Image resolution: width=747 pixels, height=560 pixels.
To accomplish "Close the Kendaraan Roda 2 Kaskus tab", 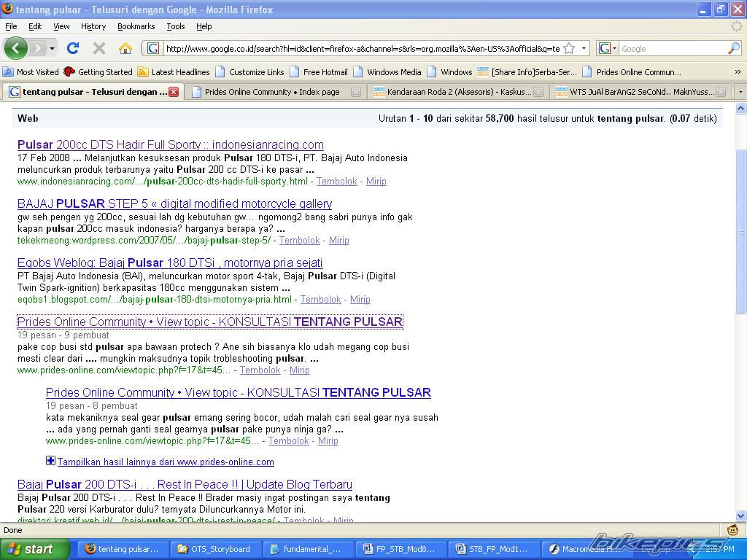I will (538, 92).
